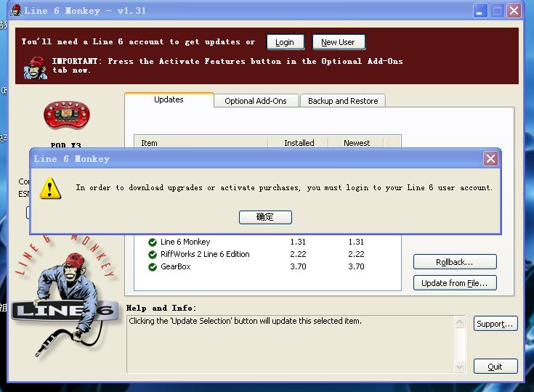Switch to the Updates tab
534x392 pixels.
169,99
